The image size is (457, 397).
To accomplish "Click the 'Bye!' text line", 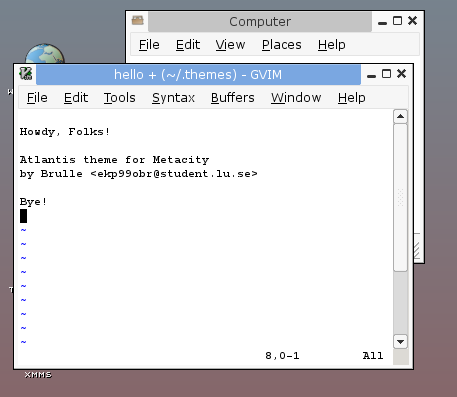I will point(33,202).
